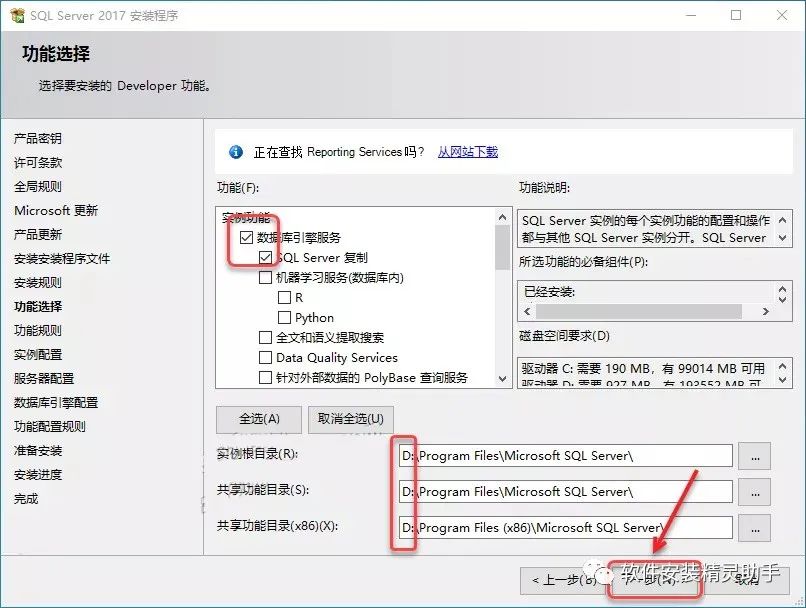Select the 实例配置 step in sidebar

[38, 355]
